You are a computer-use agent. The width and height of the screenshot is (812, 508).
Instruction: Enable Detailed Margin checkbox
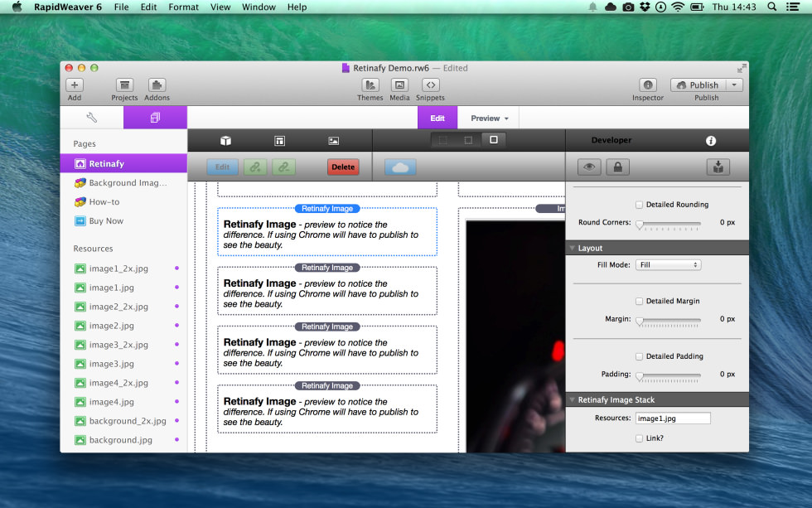point(639,301)
